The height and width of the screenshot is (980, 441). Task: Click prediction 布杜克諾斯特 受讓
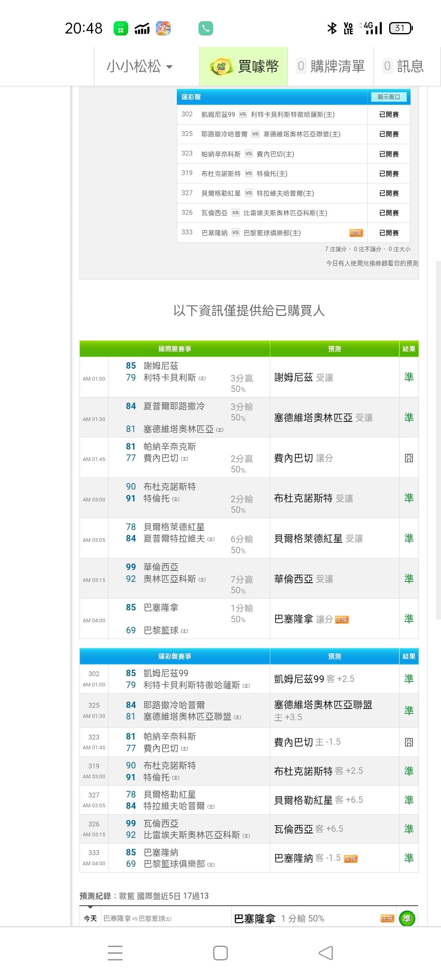pyautogui.click(x=313, y=498)
